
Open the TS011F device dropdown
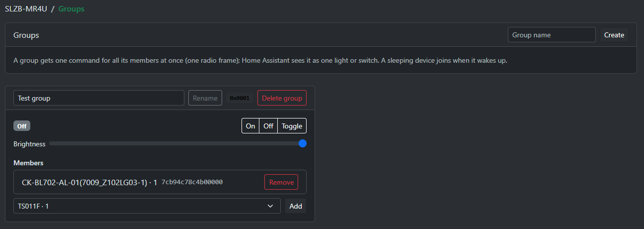[x=147, y=206]
